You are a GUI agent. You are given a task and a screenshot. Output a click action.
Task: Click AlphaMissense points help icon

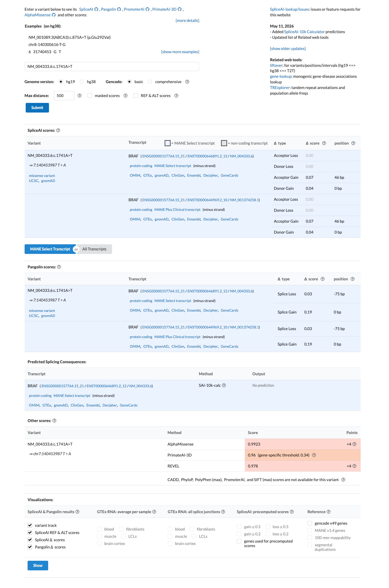(354, 444)
